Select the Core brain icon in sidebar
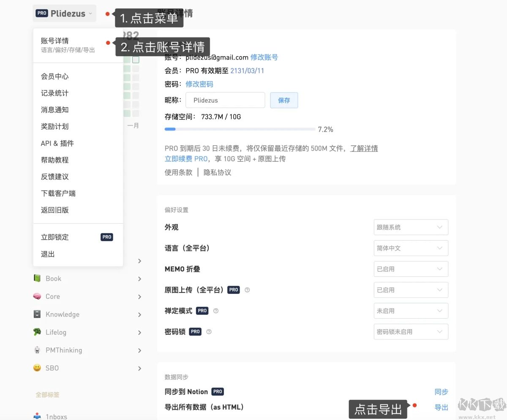 [38, 296]
